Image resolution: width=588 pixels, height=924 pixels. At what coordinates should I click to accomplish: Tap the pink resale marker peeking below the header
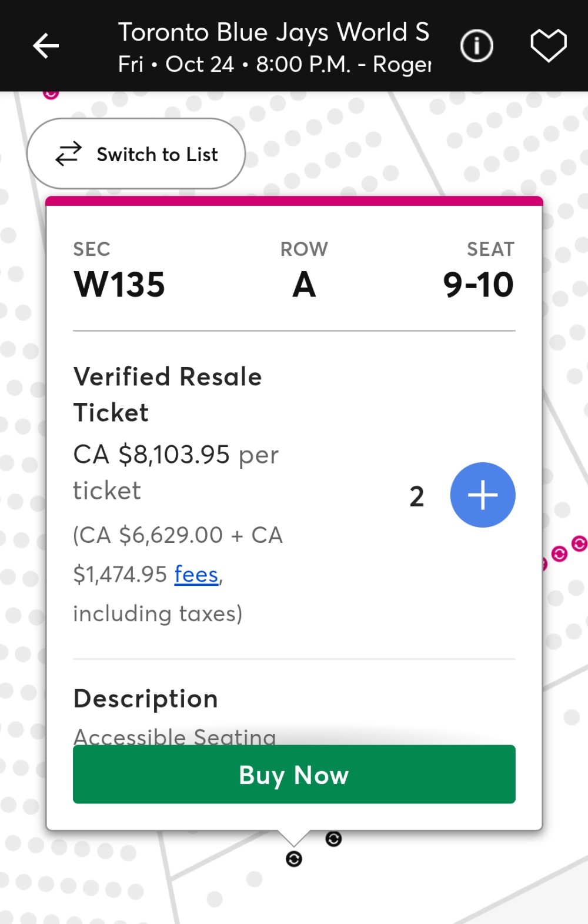pyautogui.click(x=51, y=94)
